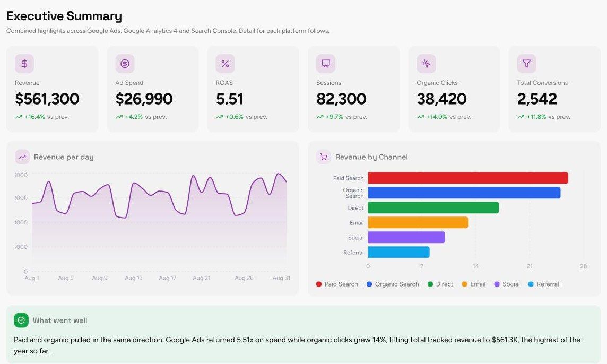Click the Aug 13 axis label
This screenshot has width=607, height=364.
point(134,278)
